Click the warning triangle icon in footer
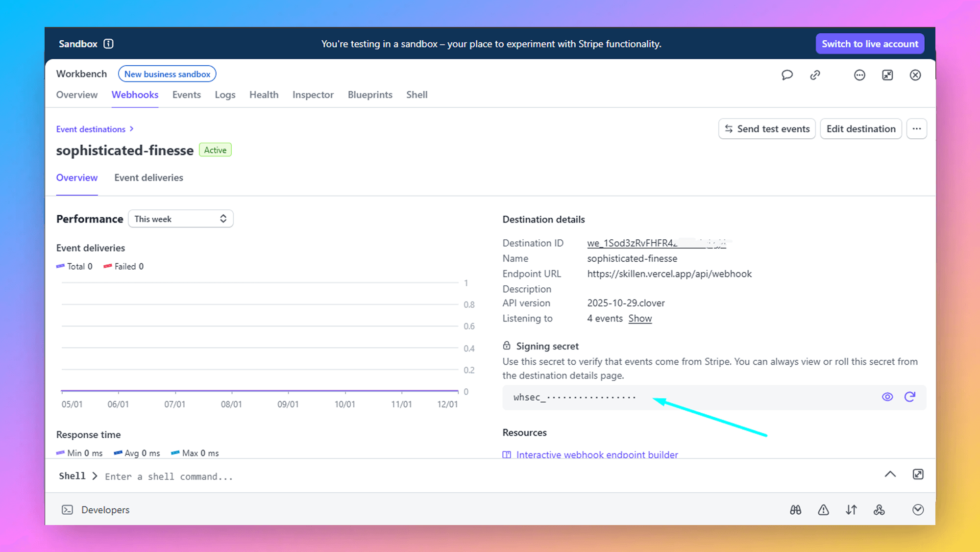This screenshot has height=552, width=980. click(x=823, y=510)
